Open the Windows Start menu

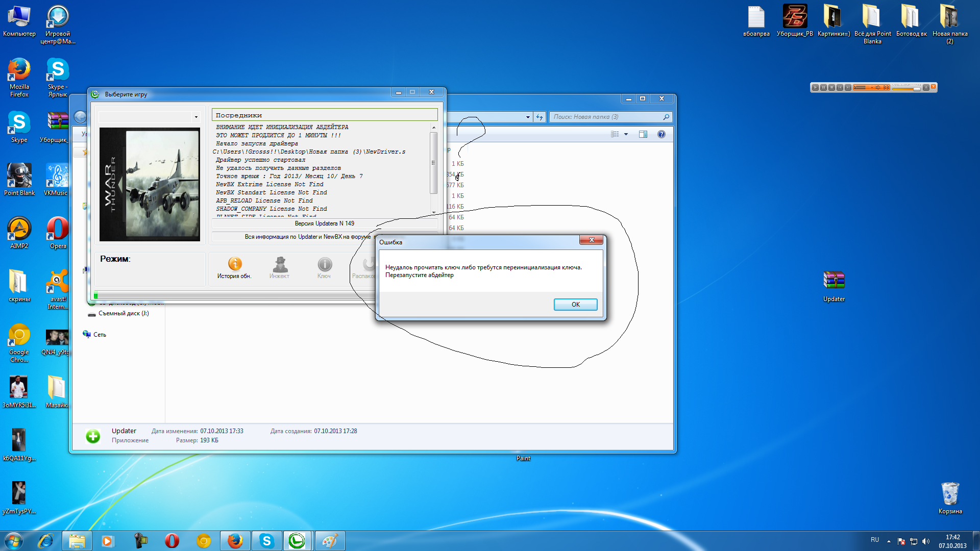(14, 541)
